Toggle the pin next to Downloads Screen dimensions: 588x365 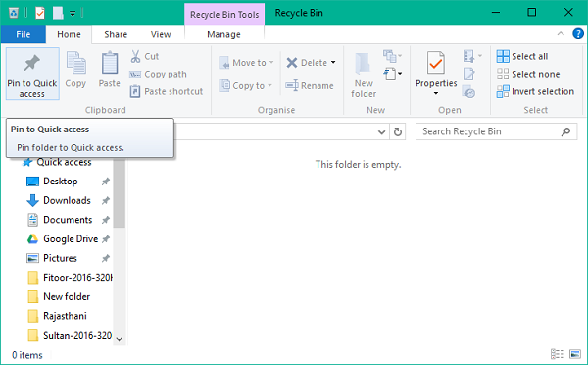(x=106, y=200)
